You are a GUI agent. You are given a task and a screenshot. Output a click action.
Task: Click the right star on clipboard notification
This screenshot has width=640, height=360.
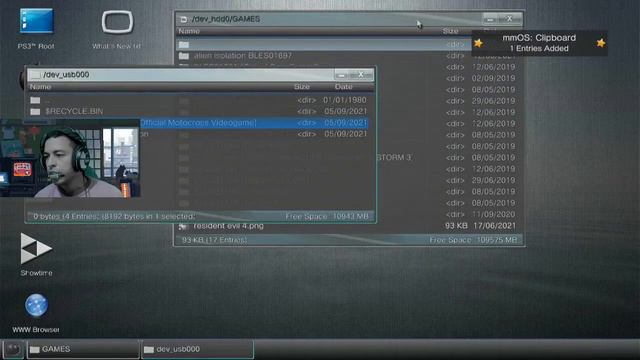pyautogui.click(x=600, y=43)
